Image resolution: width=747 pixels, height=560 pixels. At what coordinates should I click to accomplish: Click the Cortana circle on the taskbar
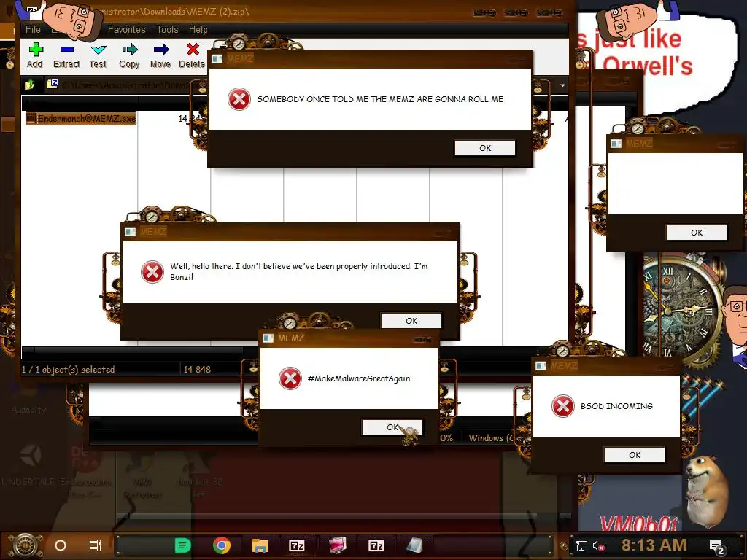pos(61,545)
